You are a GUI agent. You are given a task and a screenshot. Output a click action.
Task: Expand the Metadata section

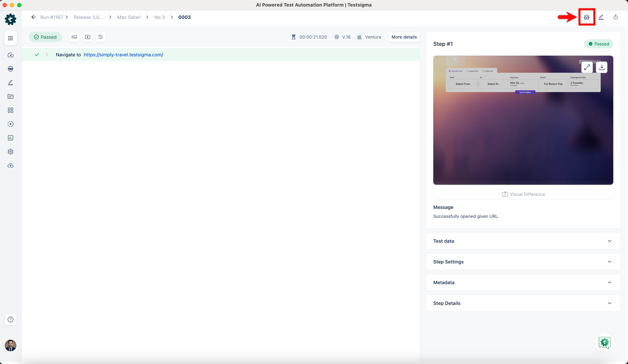[523, 282]
